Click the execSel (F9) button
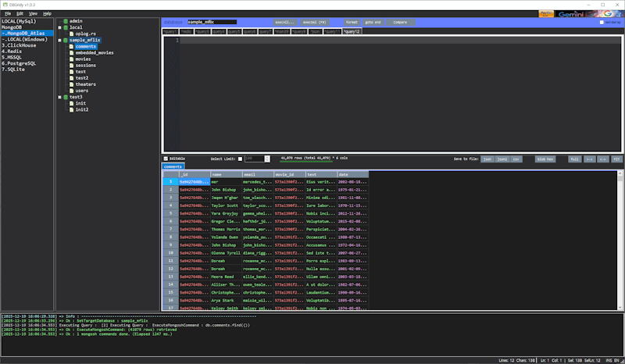This screenshot has width=625, height=364. [x=315, y=23]
